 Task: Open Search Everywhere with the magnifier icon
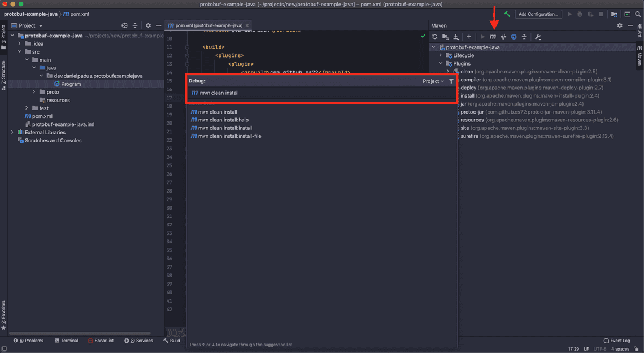[638, 14]
